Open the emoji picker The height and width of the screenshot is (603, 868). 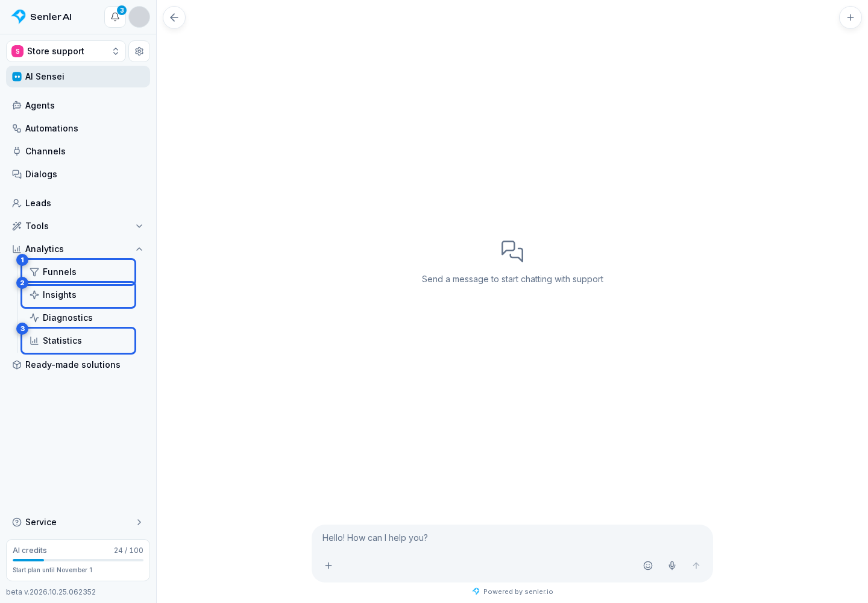648,566
